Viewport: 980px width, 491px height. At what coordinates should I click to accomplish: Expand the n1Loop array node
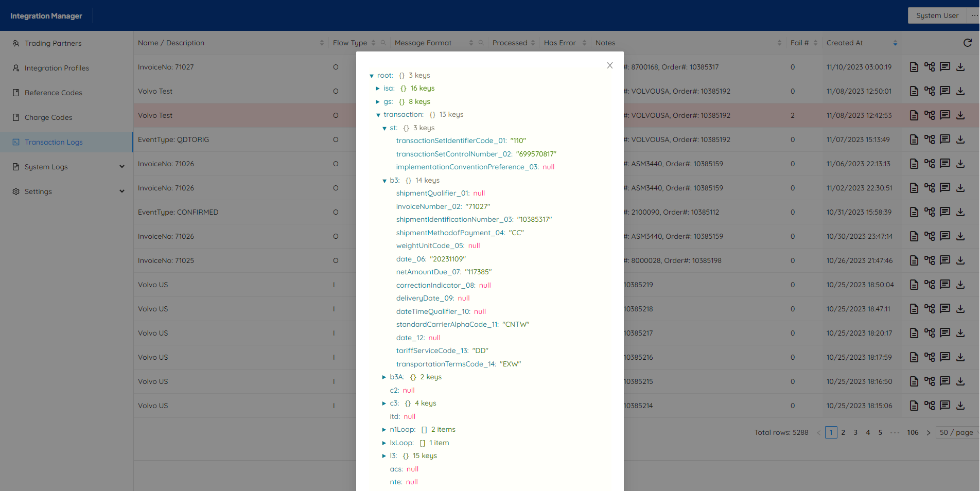(384, 429)
